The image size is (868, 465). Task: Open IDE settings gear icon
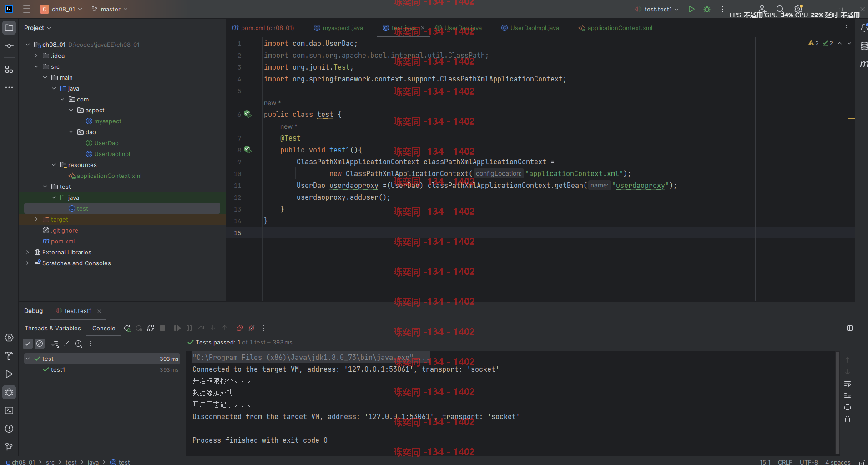(798, 9)
